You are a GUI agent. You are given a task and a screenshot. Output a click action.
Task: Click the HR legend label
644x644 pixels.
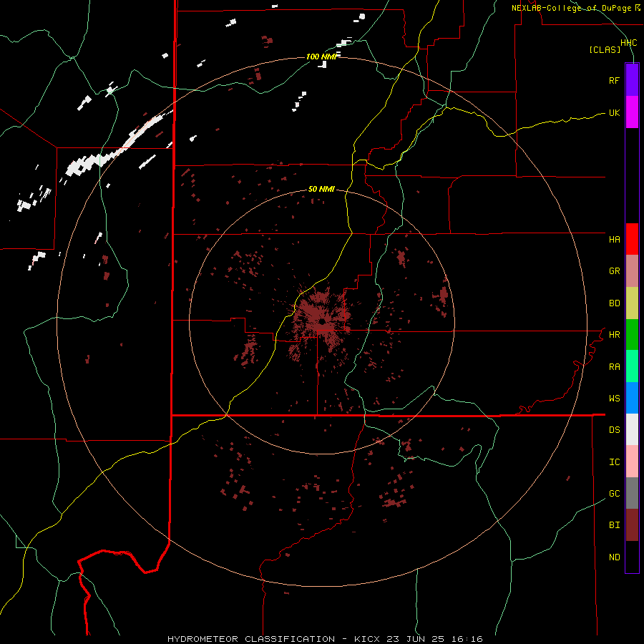pos(614,335)
